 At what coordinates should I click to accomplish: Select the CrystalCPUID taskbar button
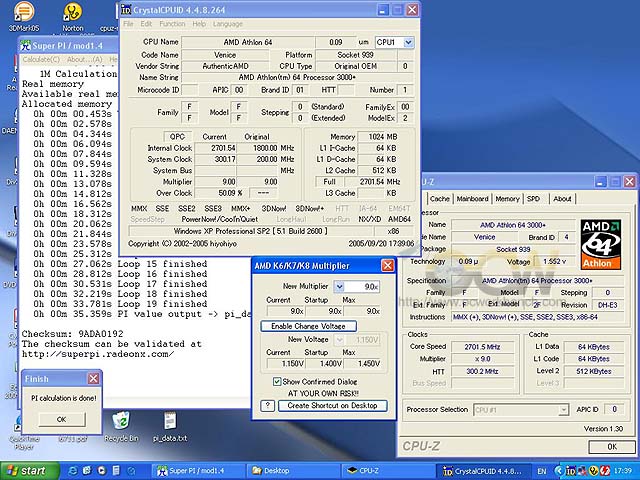(483, 471)
